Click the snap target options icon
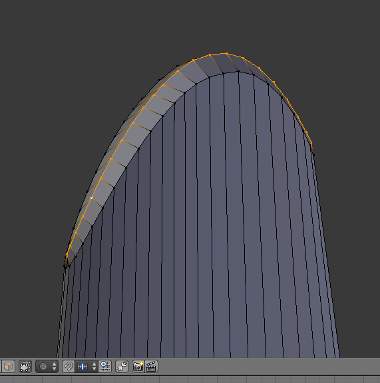 coord(105,367)
